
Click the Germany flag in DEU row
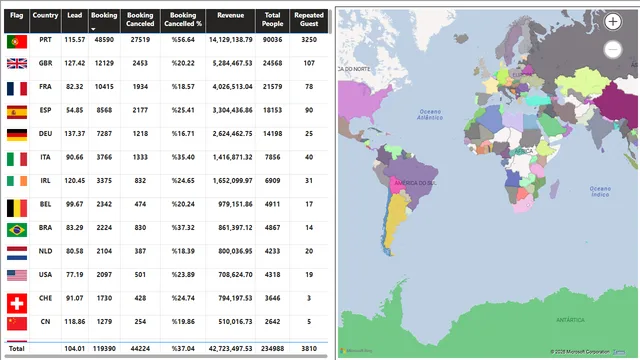tap(17, 135)
